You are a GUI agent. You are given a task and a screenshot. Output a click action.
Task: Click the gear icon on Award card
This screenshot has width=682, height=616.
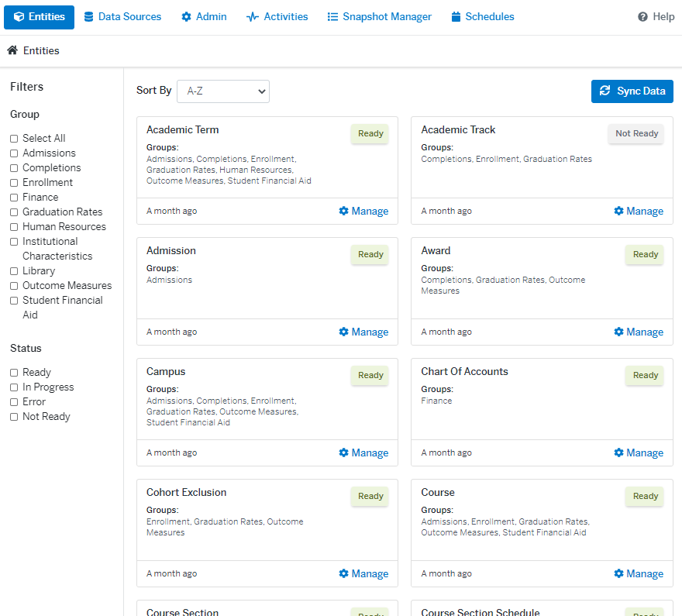click(618, 332)
